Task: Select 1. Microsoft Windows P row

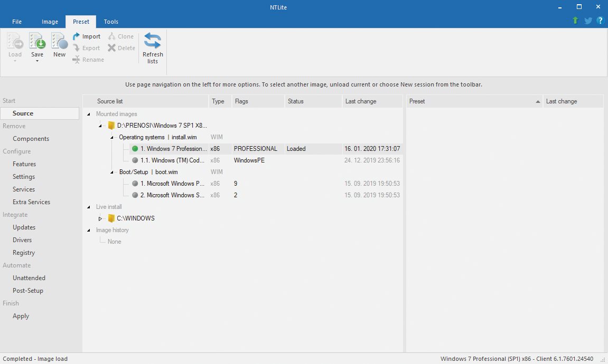Action: coord(266,184)
